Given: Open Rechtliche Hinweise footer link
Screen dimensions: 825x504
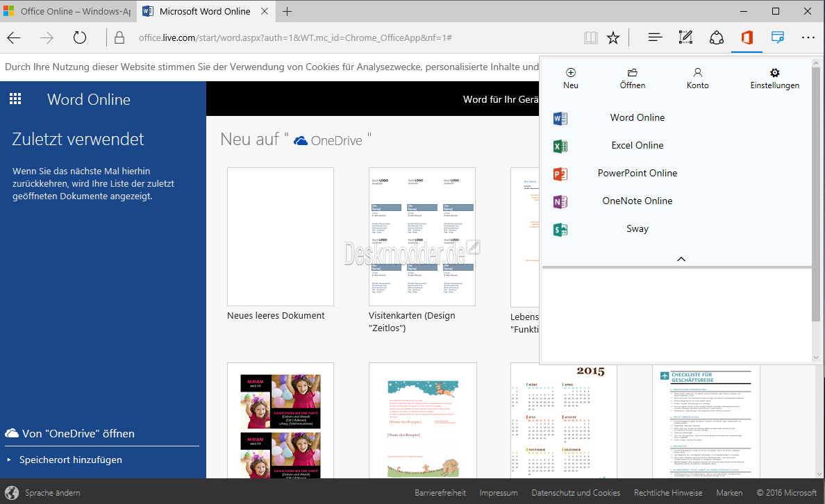Looking at the screenshot, I should (x=667, y=493).
